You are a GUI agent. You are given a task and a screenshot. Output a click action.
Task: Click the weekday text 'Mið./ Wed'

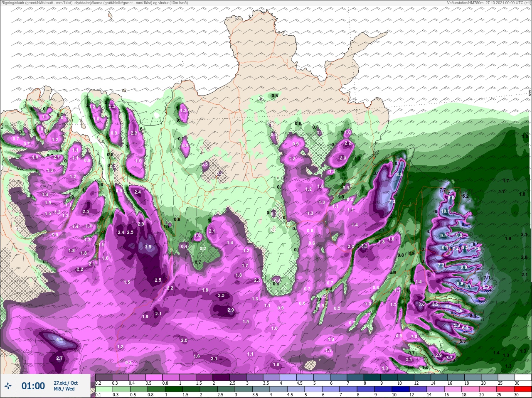coord(64,389)
